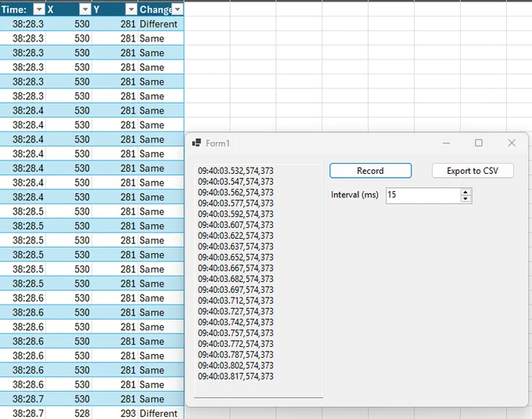532x419 pixels.
Task: Select the log entry 09:40:03.742,574,373
Action: click(235, 322)
